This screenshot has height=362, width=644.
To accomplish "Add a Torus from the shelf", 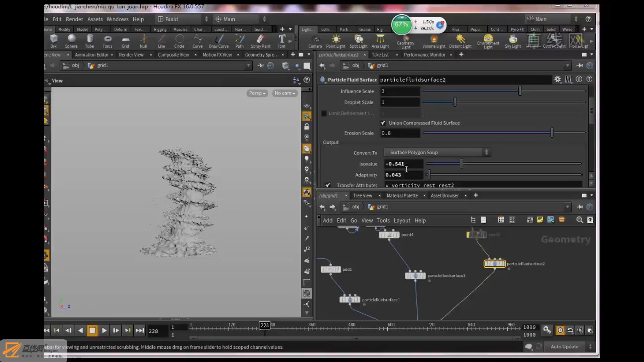I will [x=107, y=41].
